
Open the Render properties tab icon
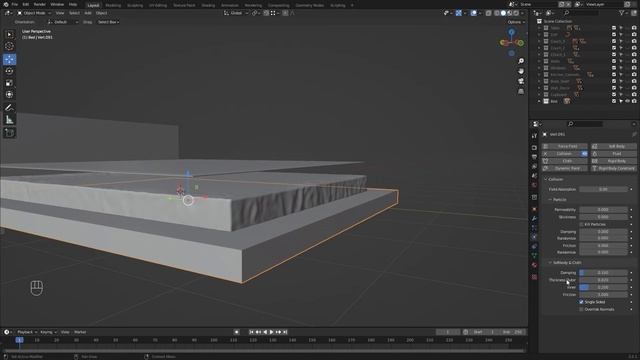coord(534,147)
